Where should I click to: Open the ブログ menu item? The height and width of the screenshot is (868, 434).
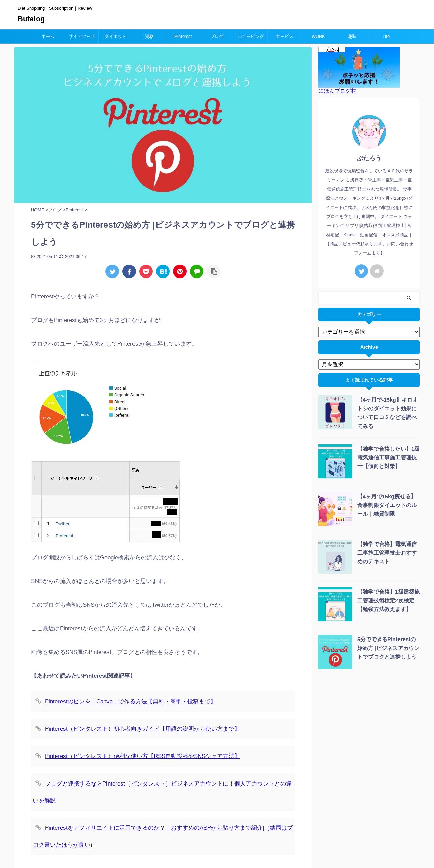click(217, 37)
